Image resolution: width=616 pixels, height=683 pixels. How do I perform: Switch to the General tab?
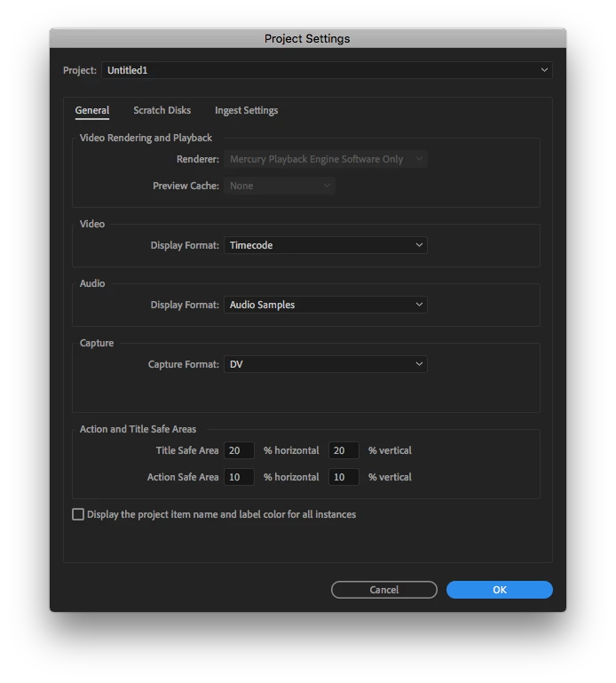click(91, 110)
